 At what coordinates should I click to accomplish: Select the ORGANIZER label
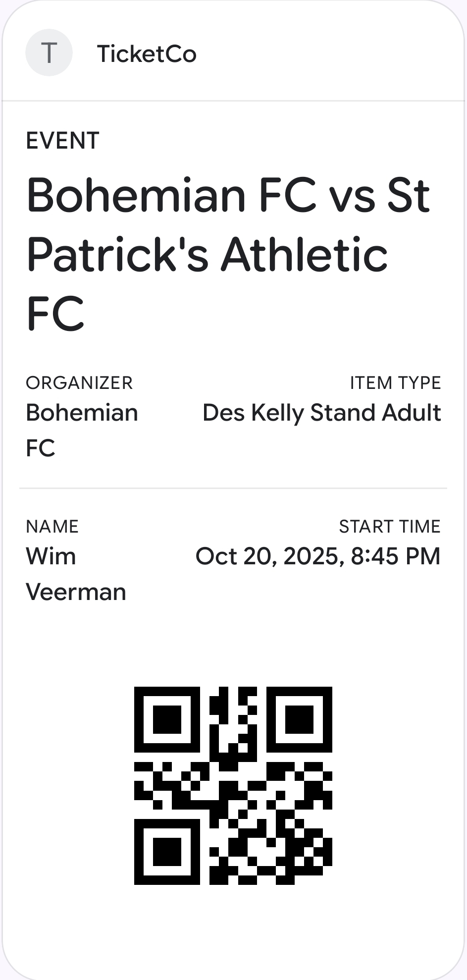[x=79, y=383]
